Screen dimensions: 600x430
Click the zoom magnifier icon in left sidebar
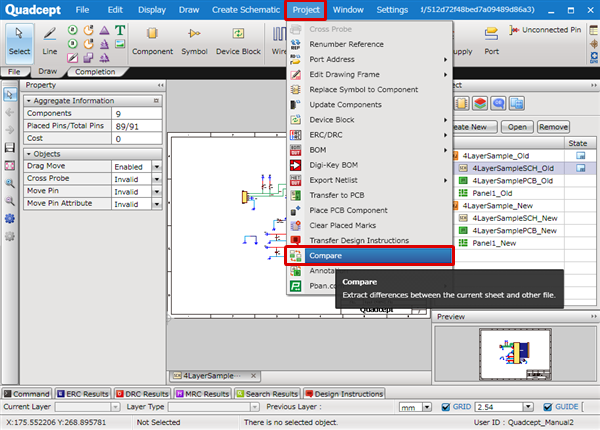point(10,183)
